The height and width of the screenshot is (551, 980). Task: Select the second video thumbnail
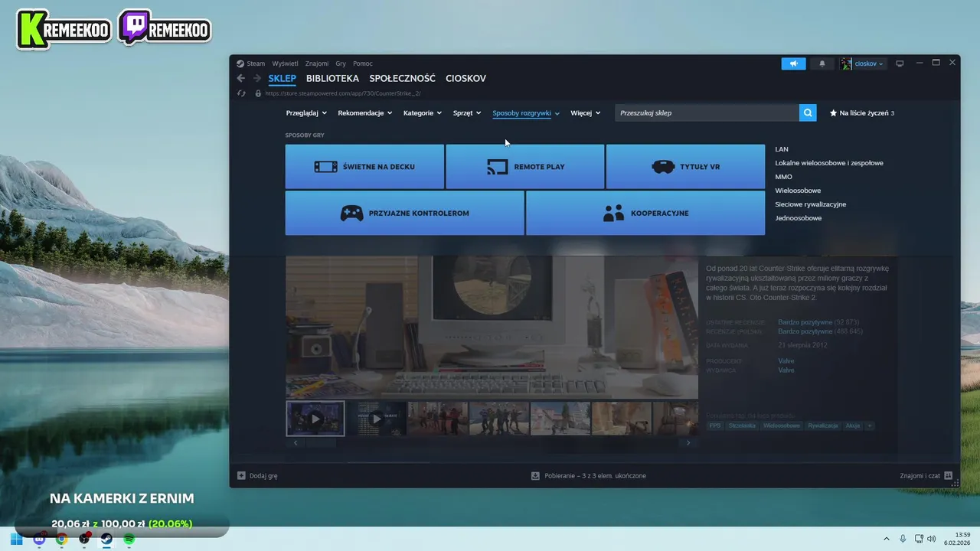coord(377,419)
